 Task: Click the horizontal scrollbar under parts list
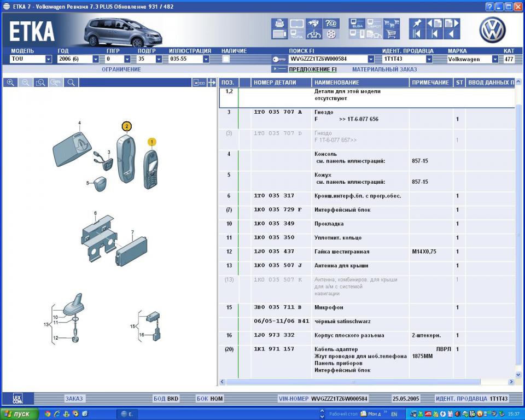(x=353, y=382)
